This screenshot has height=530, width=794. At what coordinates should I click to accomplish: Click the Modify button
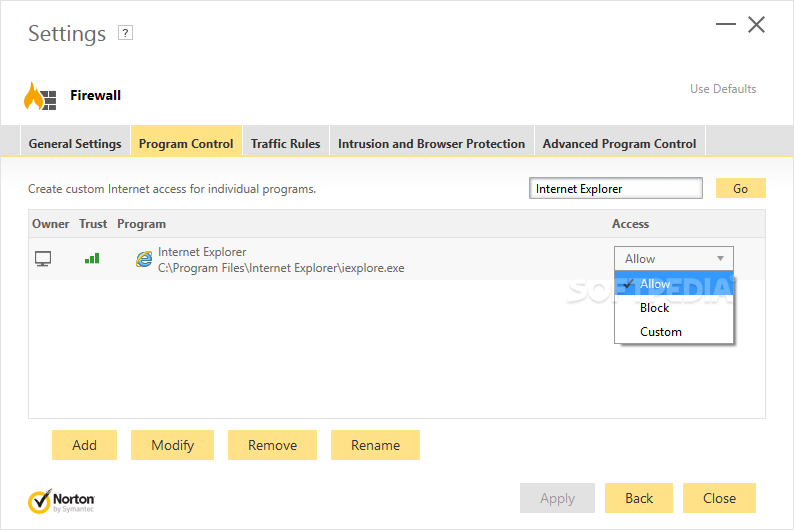pyautogui.click(x=173, y=445)
